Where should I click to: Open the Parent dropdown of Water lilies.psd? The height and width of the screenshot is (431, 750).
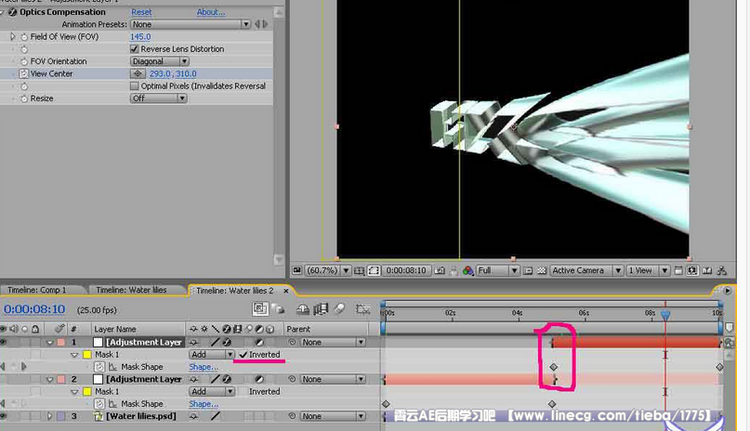332,416
